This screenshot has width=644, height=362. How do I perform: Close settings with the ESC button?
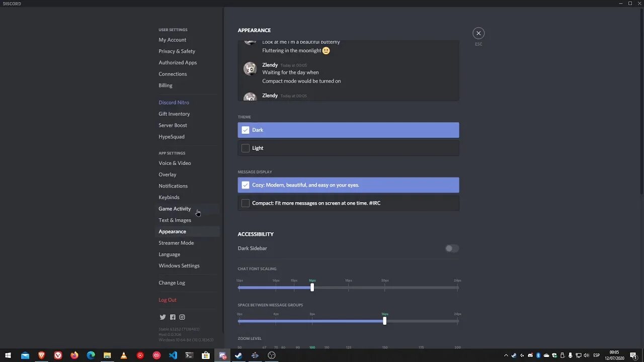[478, 33]
